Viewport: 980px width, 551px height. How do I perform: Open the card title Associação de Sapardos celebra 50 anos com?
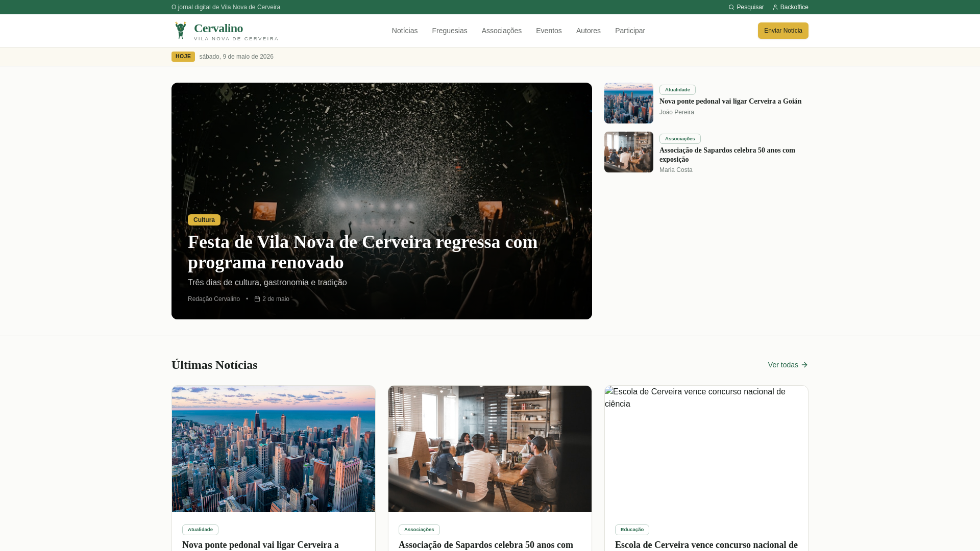pos(486,545)
